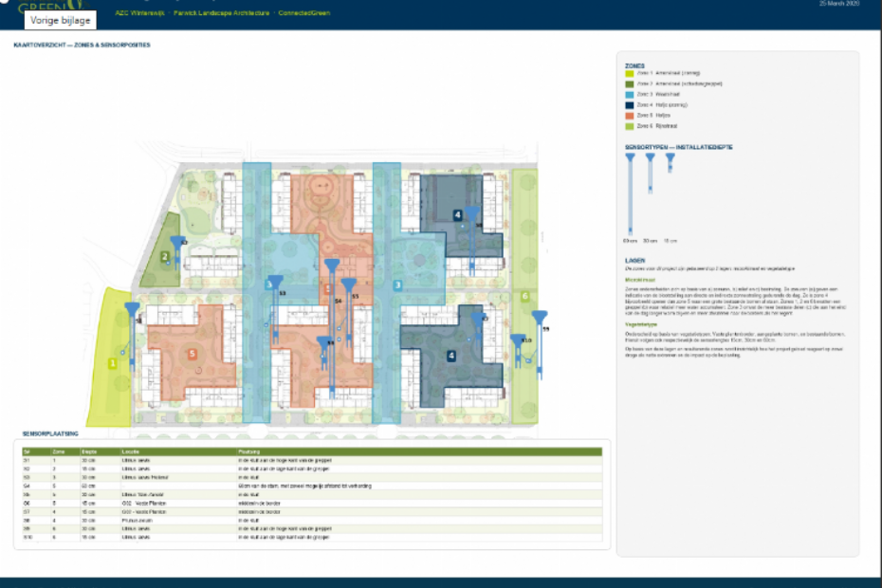Select sensor S2 marker beside green zone 2
Screen dimensions: 882x588
pyautogui.click(x=177, y=252)
